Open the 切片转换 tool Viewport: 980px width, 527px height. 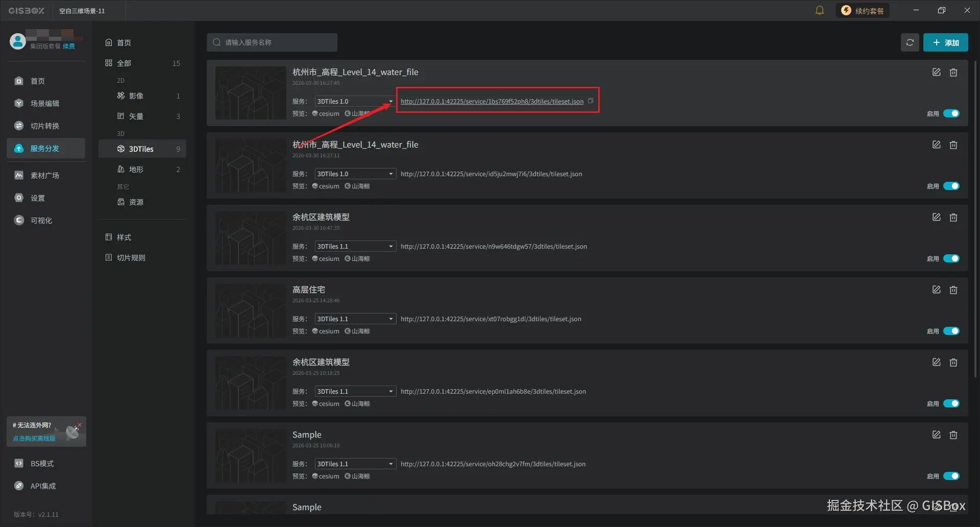tap(43, 126)
